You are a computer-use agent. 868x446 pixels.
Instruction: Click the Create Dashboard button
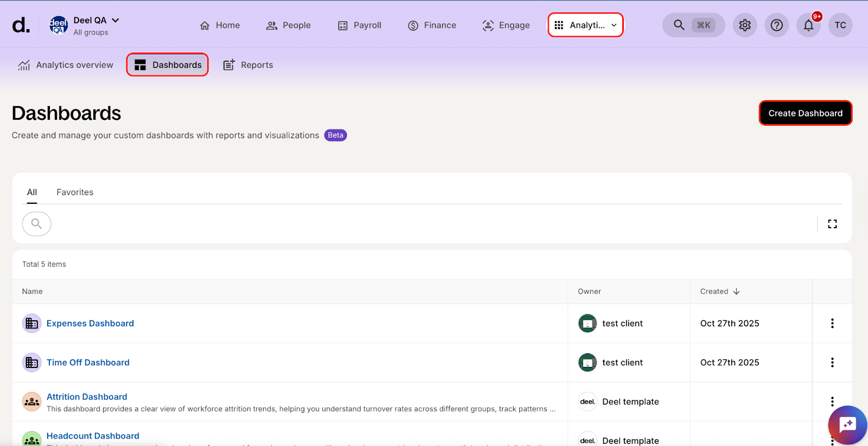[x=805, y=113]
